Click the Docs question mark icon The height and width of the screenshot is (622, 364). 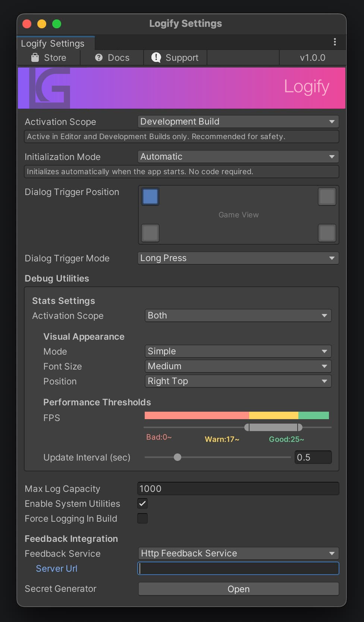(99, 57)
